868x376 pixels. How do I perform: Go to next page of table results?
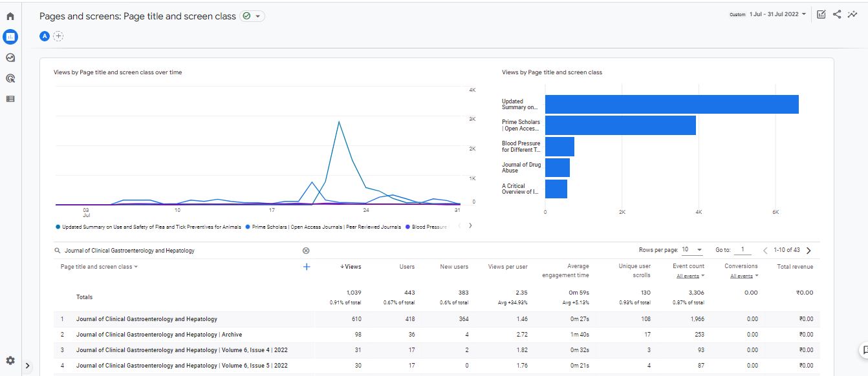(x=808, y=251)
